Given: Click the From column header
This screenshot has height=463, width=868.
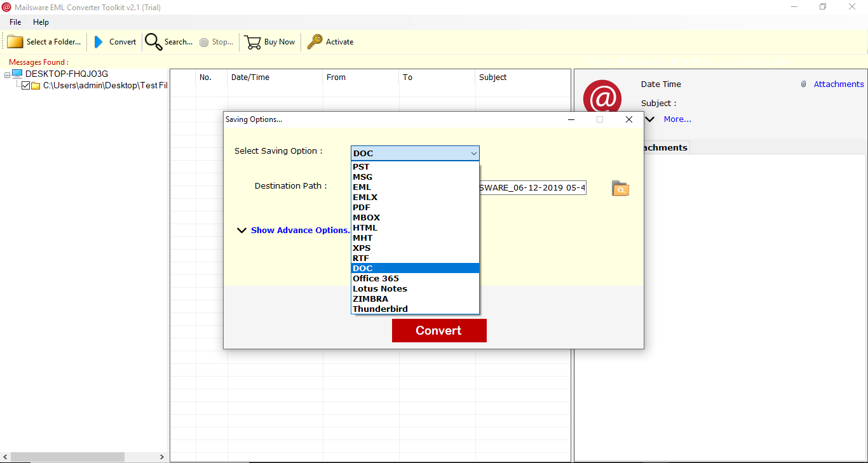Looking at the screenshot, I should tap(361, 77).
